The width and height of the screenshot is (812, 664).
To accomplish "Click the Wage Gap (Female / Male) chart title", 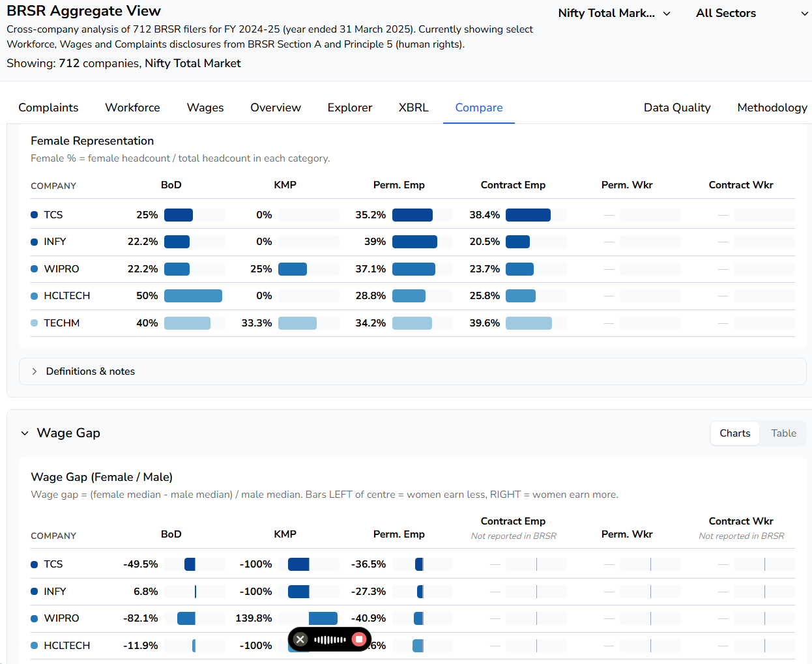I will click(x=102, y=477).
